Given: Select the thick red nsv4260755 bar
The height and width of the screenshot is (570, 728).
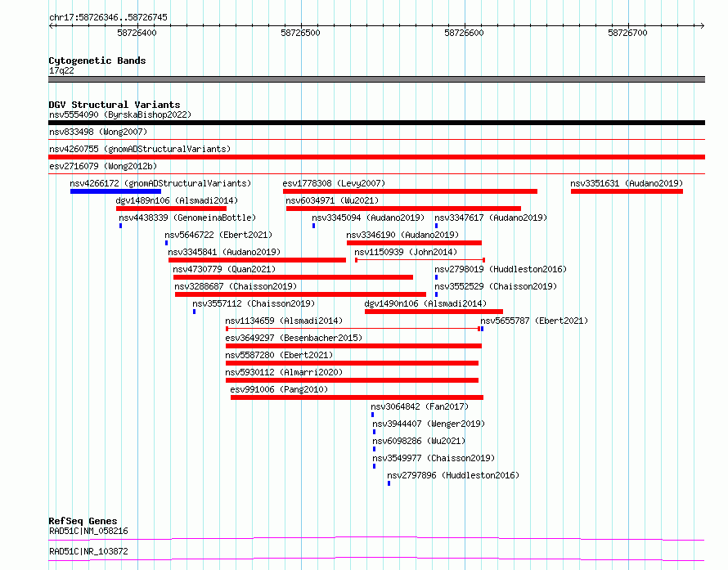Looking at the screenshot, I should [376, 157].
